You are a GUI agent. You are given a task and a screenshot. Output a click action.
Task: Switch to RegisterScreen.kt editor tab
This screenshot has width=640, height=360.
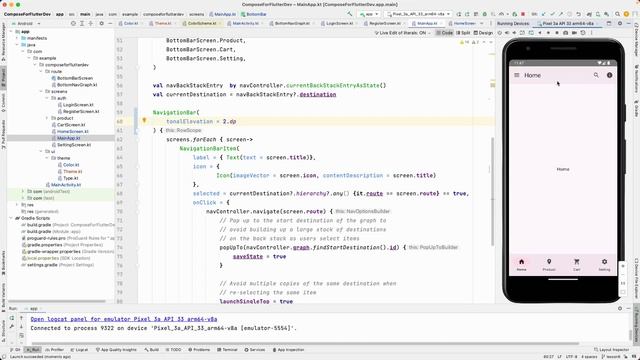384,23
